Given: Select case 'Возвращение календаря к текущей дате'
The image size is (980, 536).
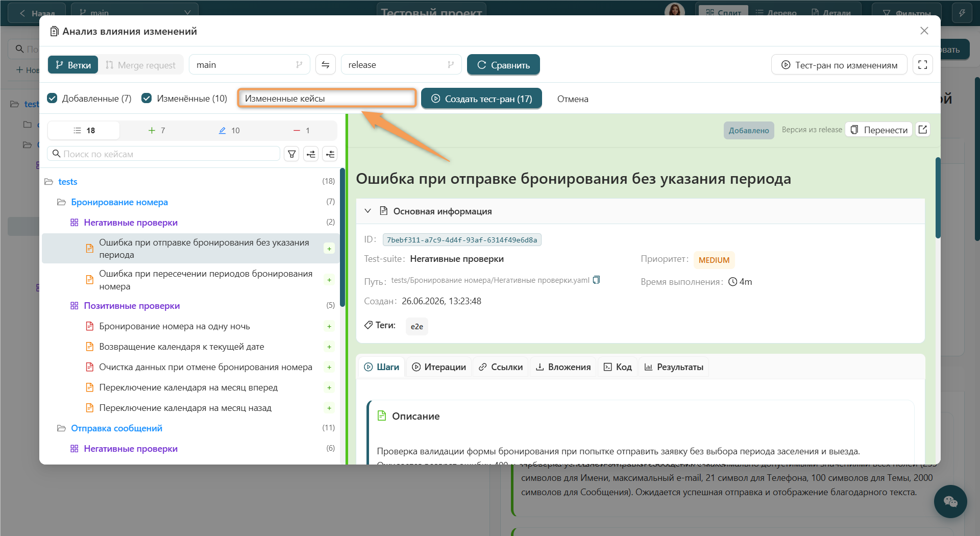Looking at the screenshot, I should [x=182, y=347].
